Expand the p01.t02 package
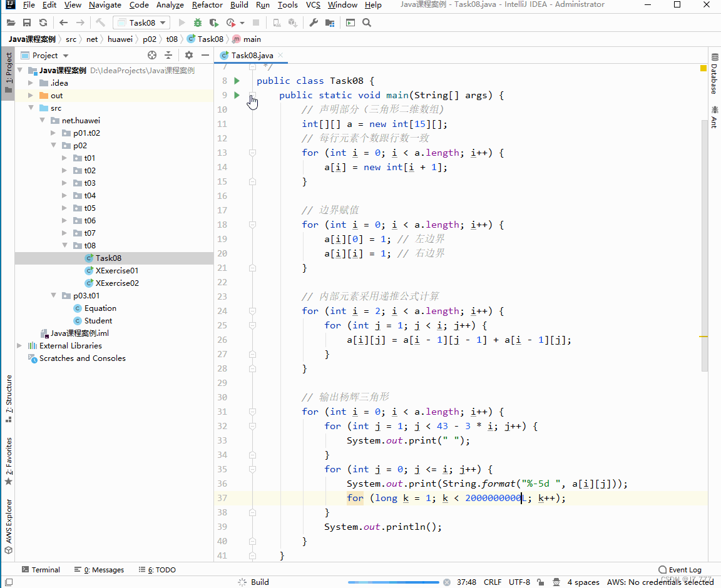The image size is (721, 588). [53, 133]
